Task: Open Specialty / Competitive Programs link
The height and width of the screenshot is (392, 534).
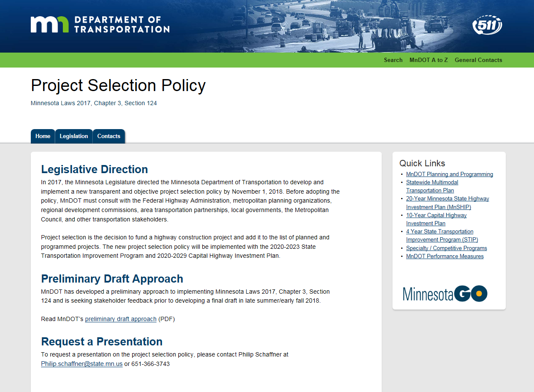Action: [446, 248]
